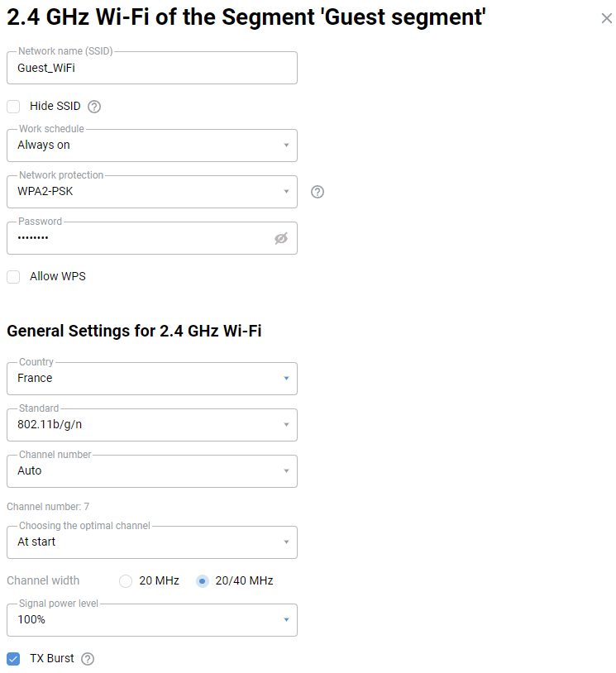Open the Country dropdown showing France
This screenshot has height=673, width=616.
pos(152,379)
